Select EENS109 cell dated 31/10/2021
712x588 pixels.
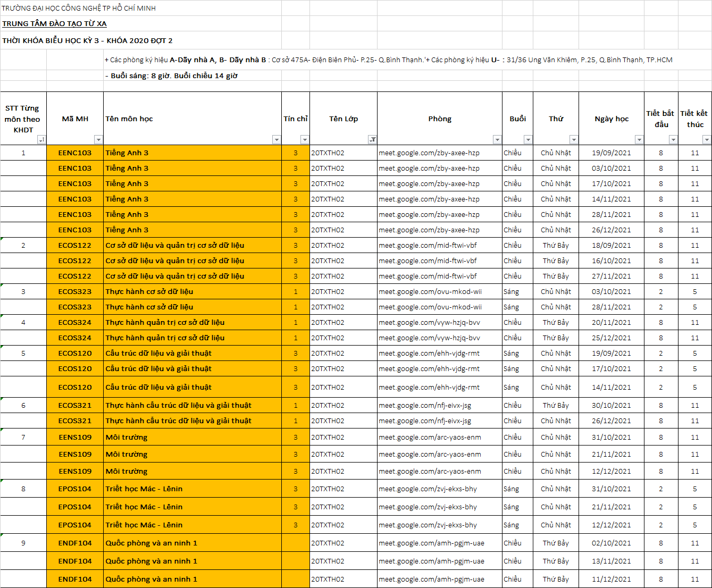coord(75,438)
